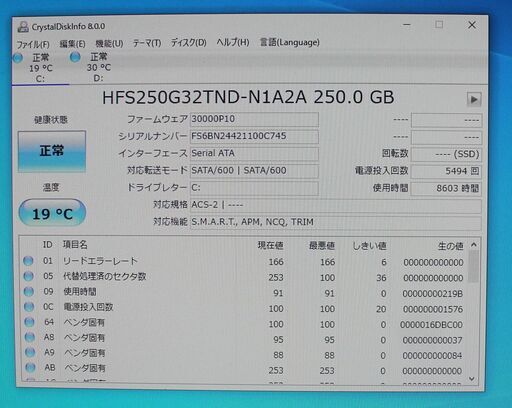Viewport: 512px width, 408px height.
Task: Click status icon for ID A9 row
Action: (30, 352)
